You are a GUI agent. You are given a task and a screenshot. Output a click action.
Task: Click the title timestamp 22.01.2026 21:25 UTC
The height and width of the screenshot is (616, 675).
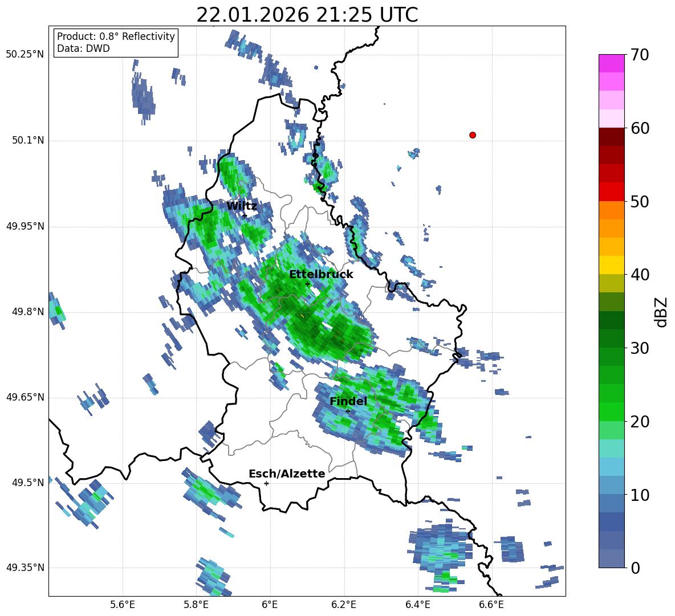click(307, 15)
